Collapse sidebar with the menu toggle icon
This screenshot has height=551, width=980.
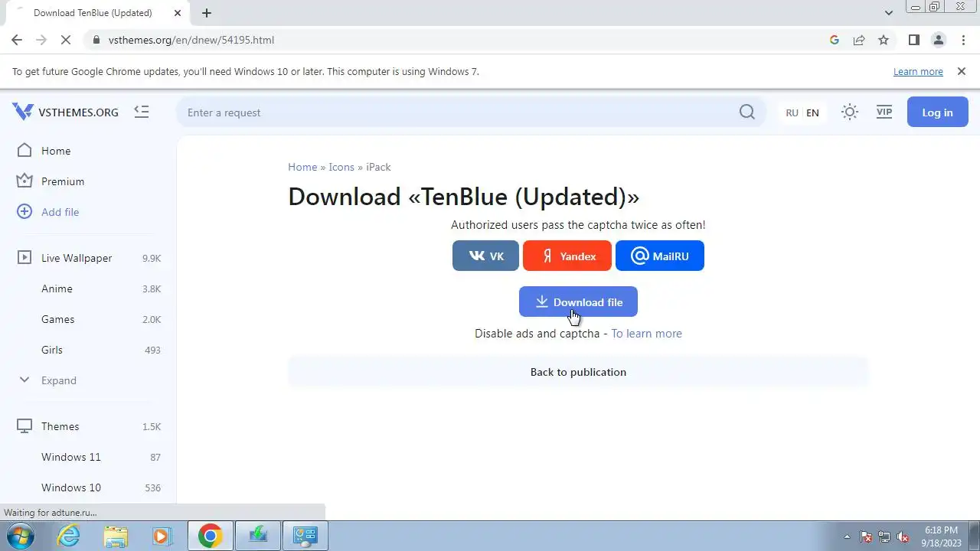[142, 112]
